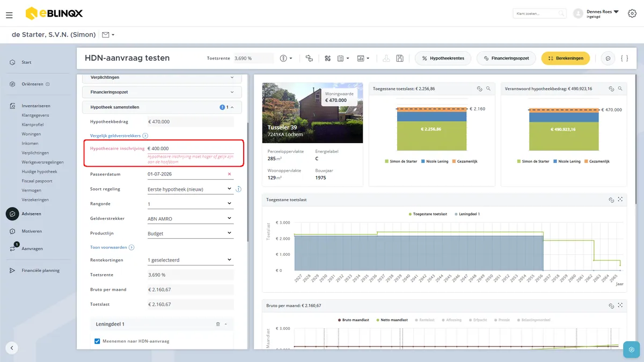Toggle Netto maandlast series in legend
This screenshot has width=644, height=362.
click(x=392, y=320)
